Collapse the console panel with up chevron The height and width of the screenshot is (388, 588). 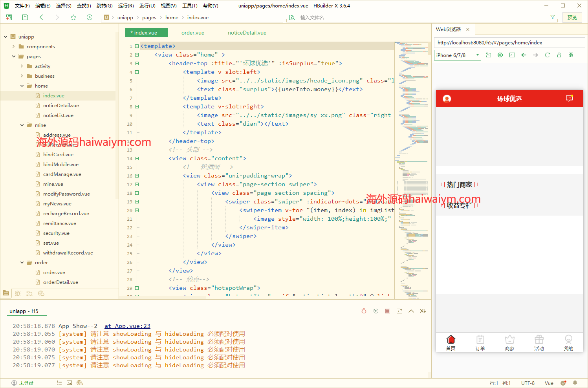pos(411,311)
